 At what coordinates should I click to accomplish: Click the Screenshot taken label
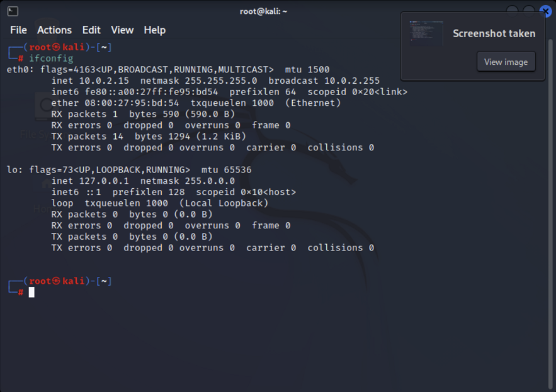pos(494,33)
